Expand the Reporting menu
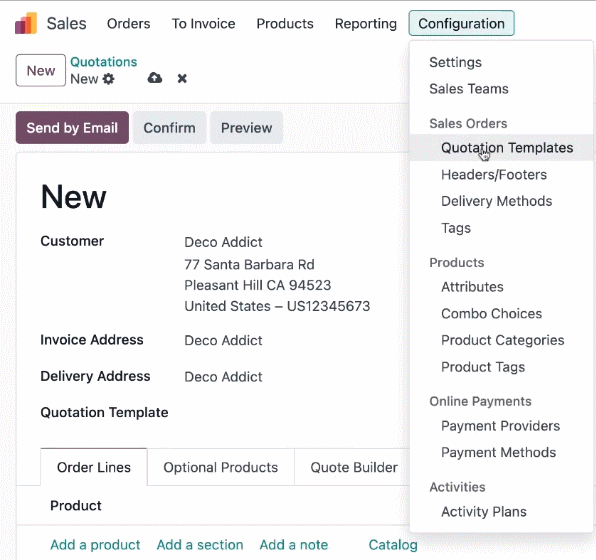Screen dimensions: 596x560 point(366,24)
